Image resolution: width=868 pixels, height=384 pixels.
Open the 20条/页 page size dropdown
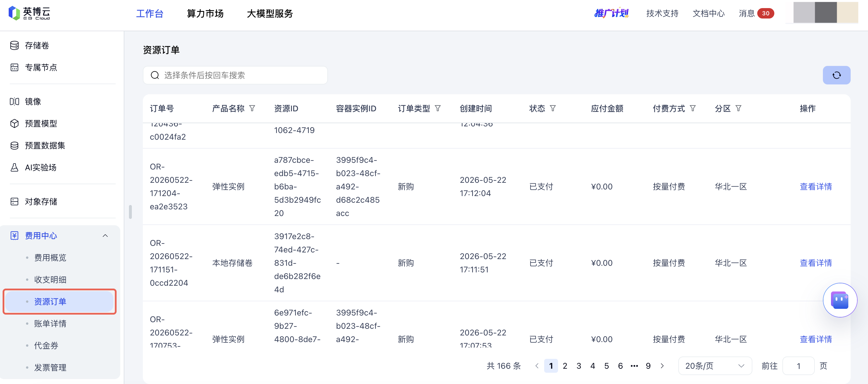(715, 366)
